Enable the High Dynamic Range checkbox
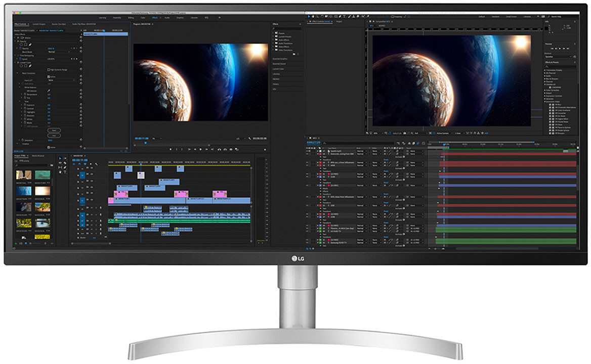591x364 pixels. pyautogui.click(x=49, y=69)
